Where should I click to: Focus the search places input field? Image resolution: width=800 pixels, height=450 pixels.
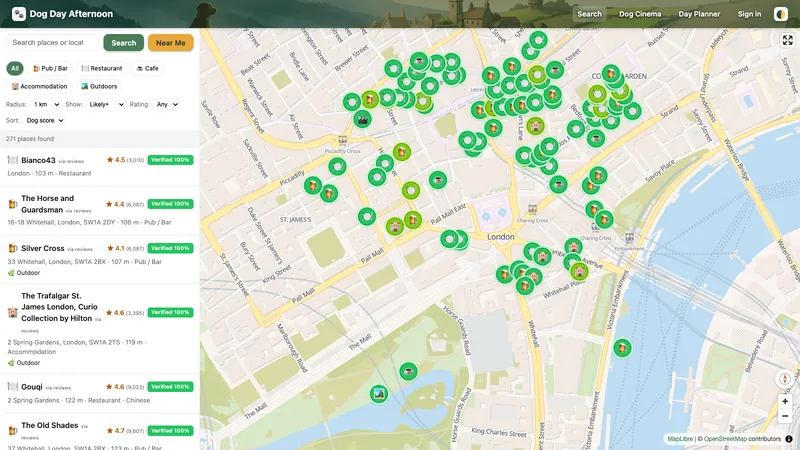point(53,43)
